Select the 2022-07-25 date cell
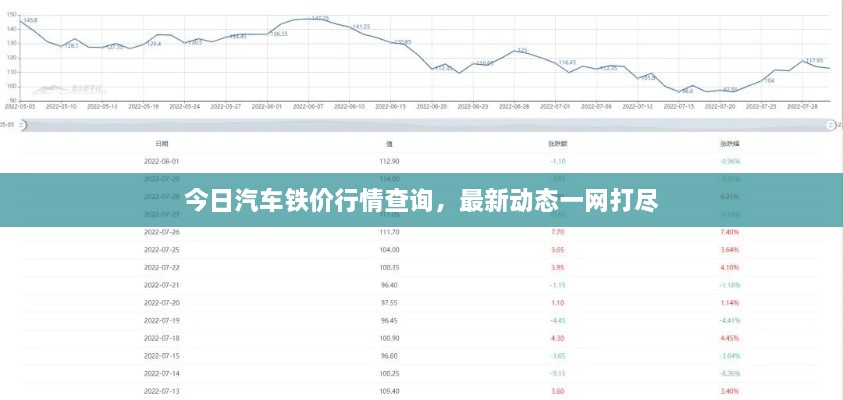Viewport: 843px width, 400px height. coord(161,249)
